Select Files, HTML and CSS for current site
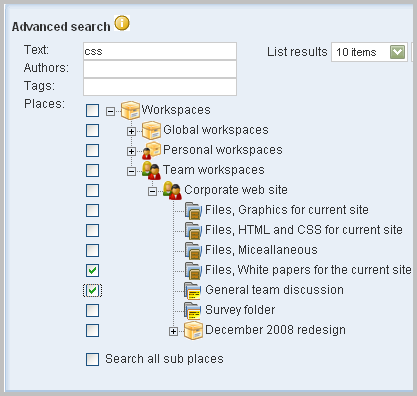The width and height of the screenshot is (417, 396). (304, 230)
